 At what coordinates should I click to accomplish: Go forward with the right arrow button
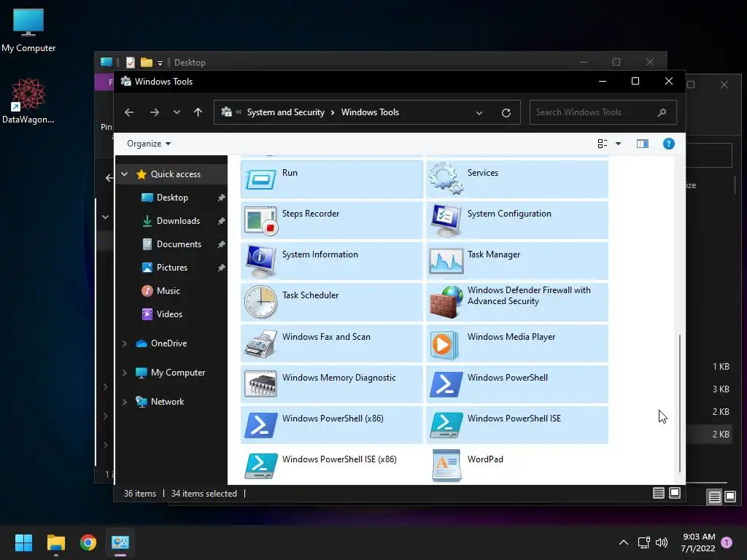pyautogui.click(x=155, y=112)
